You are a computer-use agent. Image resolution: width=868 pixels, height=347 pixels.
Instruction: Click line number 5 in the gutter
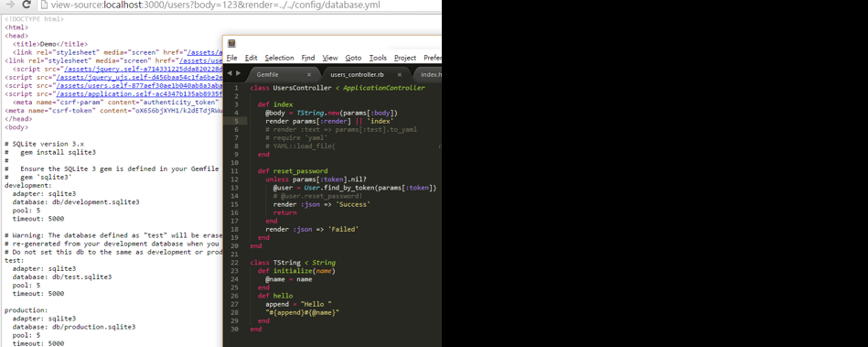coord(236,121)
